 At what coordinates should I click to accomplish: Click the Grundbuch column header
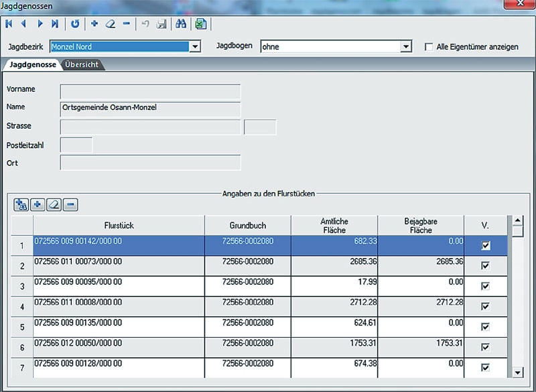click(248, 226)
